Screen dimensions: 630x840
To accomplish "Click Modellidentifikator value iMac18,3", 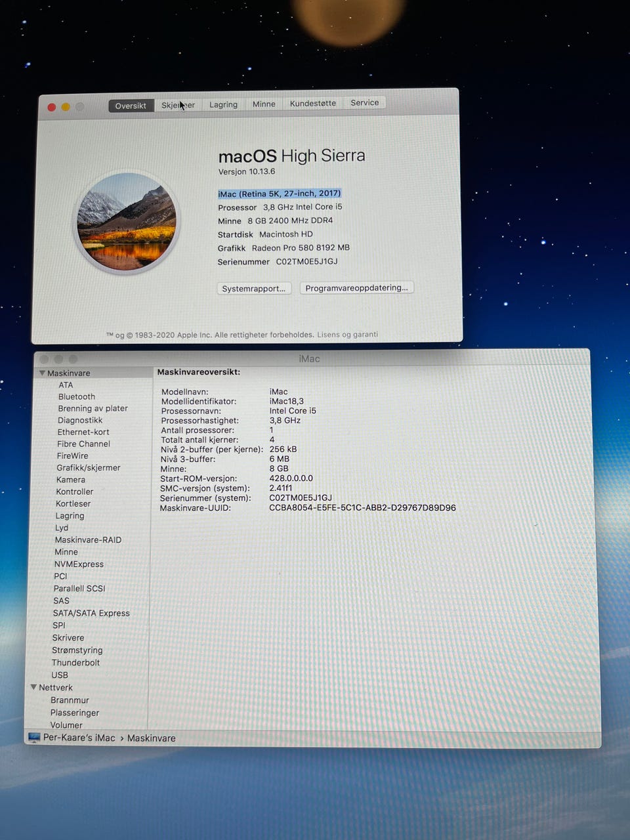I will pyautogui.click(x=287, y=401).
